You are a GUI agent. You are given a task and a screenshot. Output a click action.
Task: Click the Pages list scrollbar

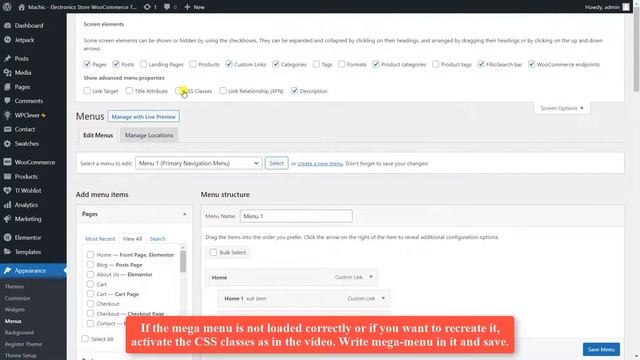(183, 261)
